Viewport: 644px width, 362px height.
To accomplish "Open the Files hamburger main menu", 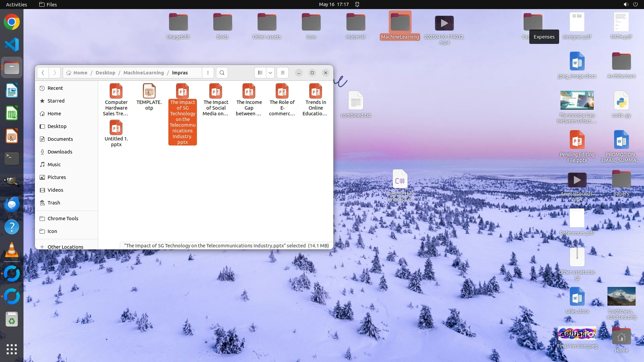I will pos(283,73).
